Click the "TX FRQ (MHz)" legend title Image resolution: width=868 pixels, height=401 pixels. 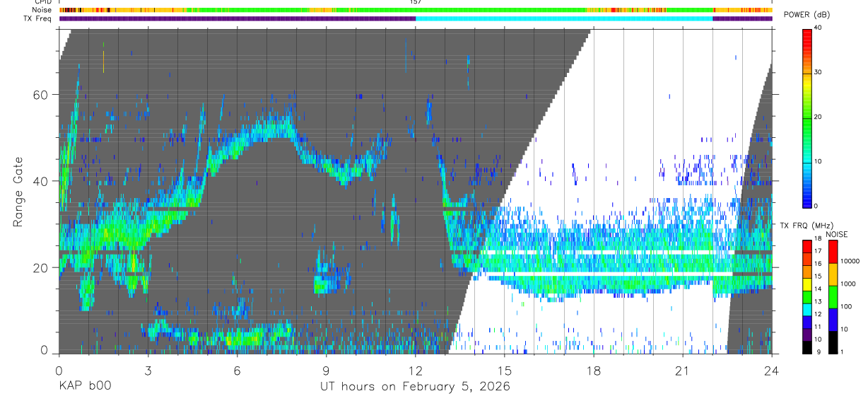807,226
